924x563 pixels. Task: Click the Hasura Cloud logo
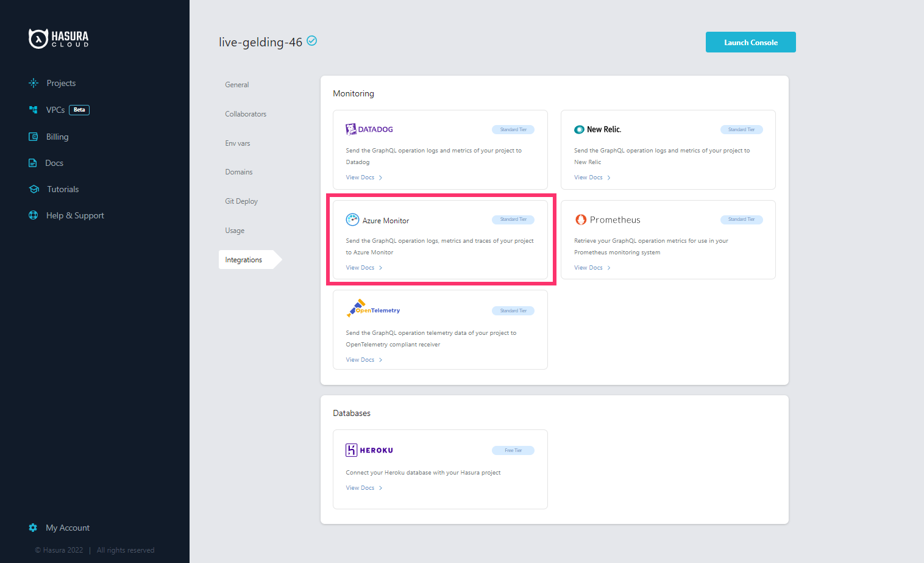pyautogui.click(x=59, y=38)
